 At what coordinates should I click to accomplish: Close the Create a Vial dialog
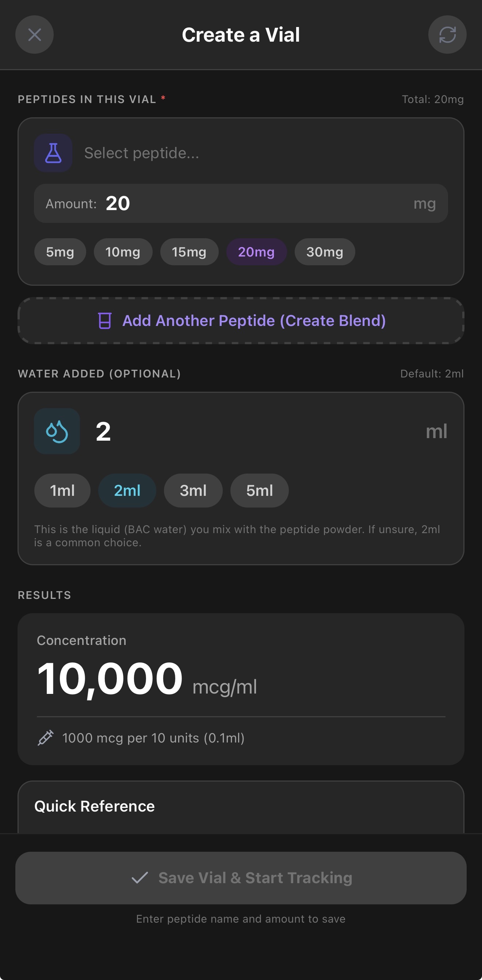click(34, 35)
